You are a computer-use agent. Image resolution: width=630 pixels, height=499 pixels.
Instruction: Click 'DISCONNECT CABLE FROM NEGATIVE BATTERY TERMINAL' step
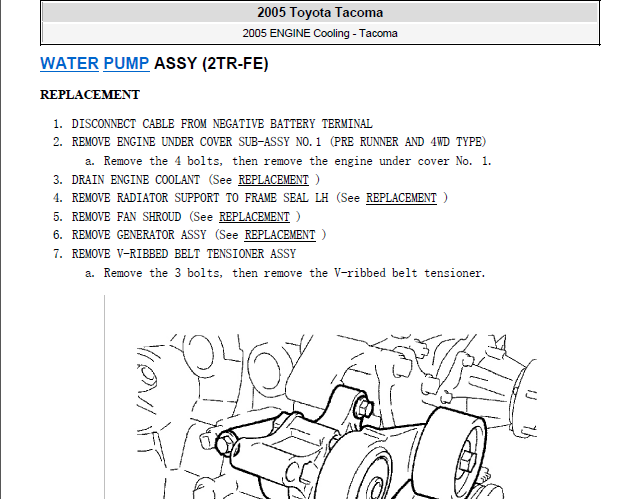[x=222, y=124]
